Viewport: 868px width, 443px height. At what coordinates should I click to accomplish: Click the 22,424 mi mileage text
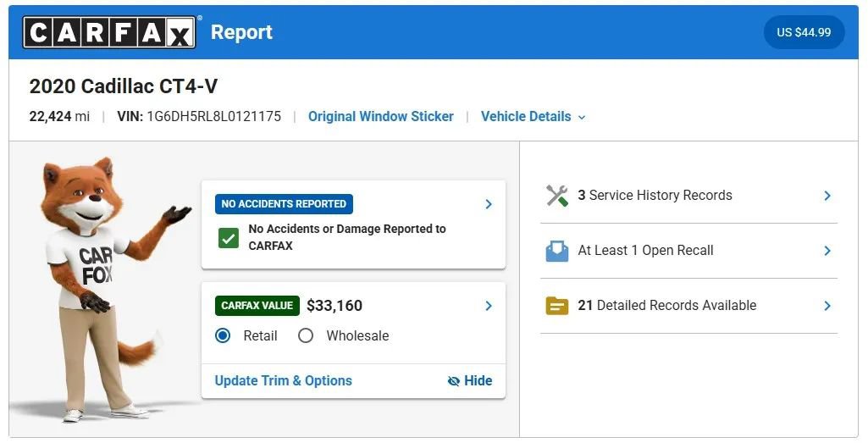point(59,117)
